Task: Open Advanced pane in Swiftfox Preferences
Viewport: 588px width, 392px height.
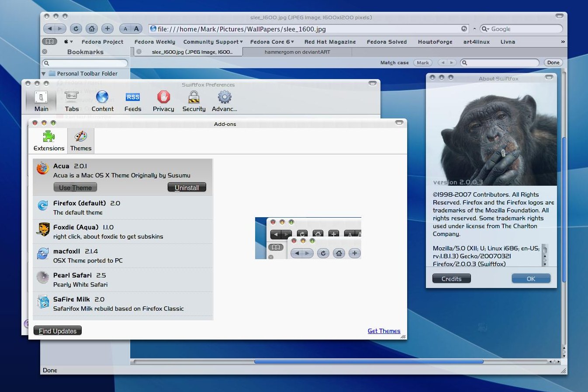Action: click(x=225, y=101)
